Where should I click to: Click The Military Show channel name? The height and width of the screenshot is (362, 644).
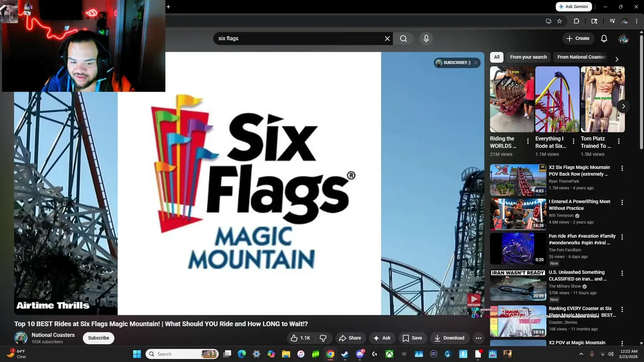(x=565, y=286)
